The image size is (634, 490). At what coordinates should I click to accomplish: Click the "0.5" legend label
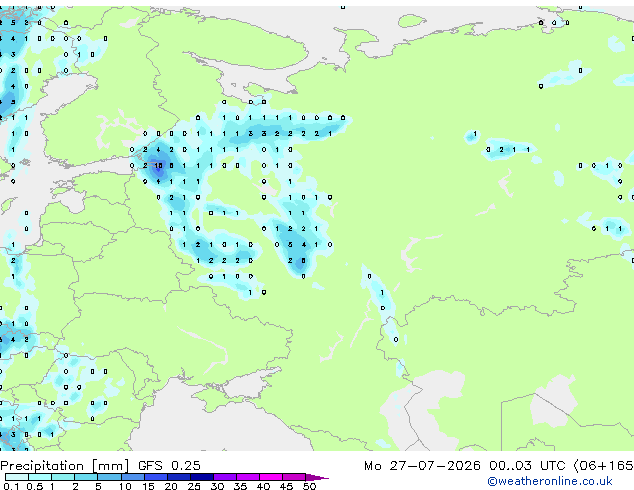[34, 486]
